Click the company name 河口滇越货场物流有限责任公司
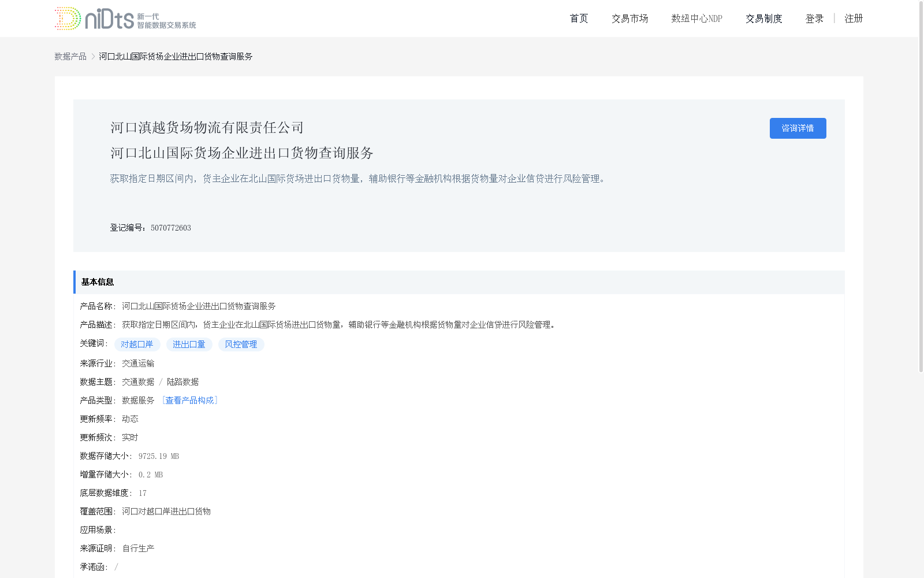The height and width of the screenshot is (578, 924). coord(207,127)
